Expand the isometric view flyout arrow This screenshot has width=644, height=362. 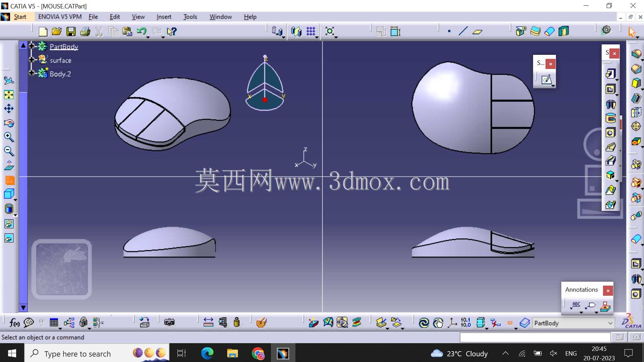click(15, 200)
